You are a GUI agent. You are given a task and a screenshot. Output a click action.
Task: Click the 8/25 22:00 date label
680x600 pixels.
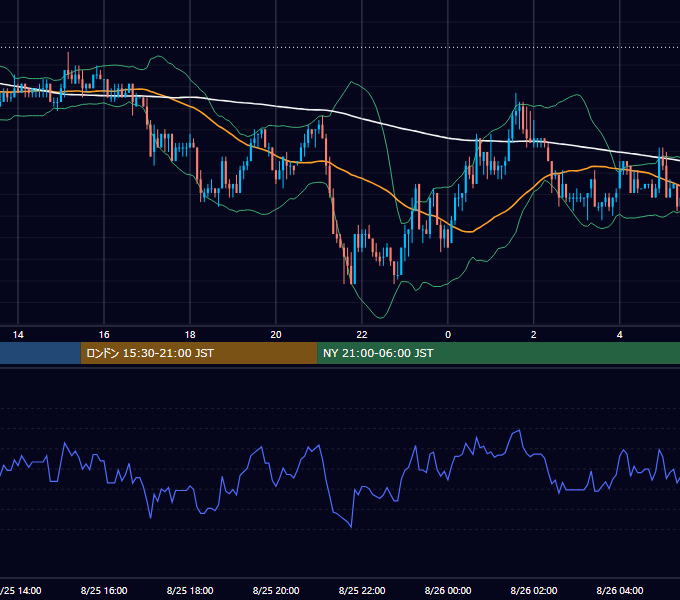pyautogui.click(x=362, y=590)
